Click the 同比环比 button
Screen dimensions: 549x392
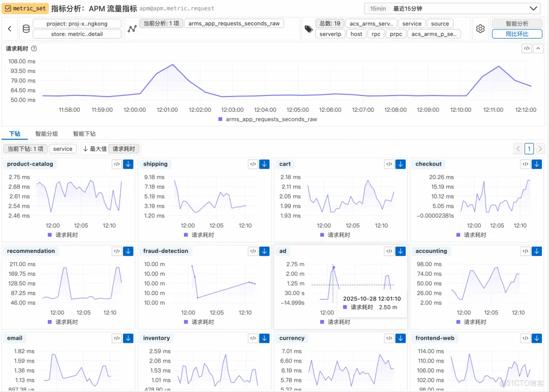click(517, 34)
